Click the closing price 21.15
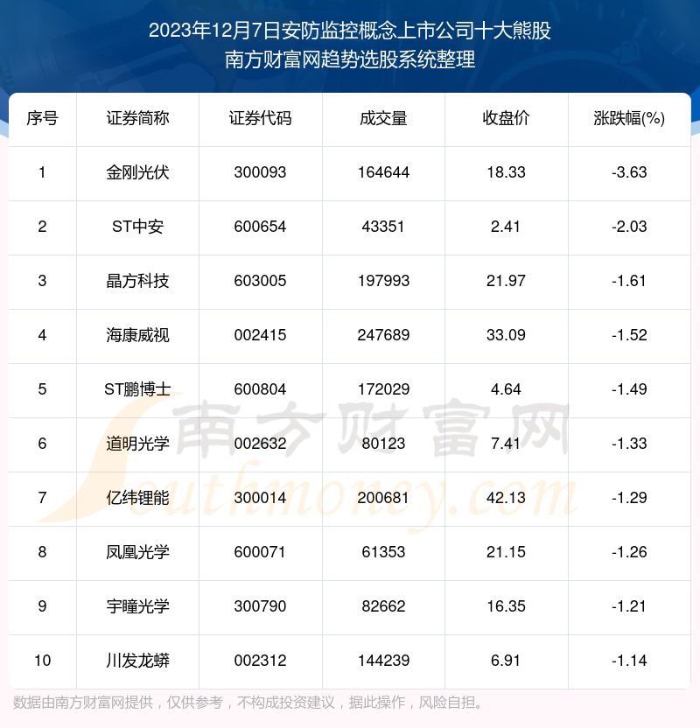This screenshot has height=728, width=700. pyautogui.click(x=506, y=552)
